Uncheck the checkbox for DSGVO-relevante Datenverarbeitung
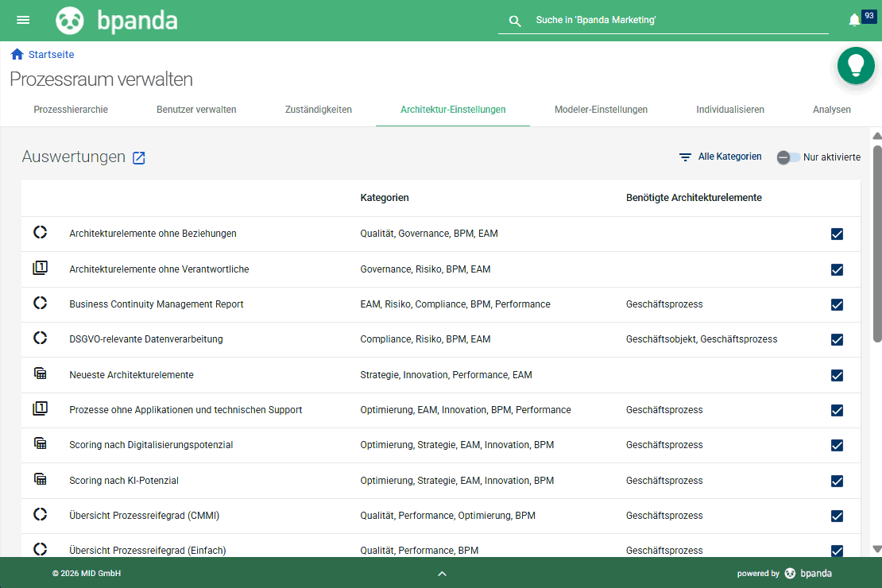The image size is (882, 588). click(x=837, y=339)
